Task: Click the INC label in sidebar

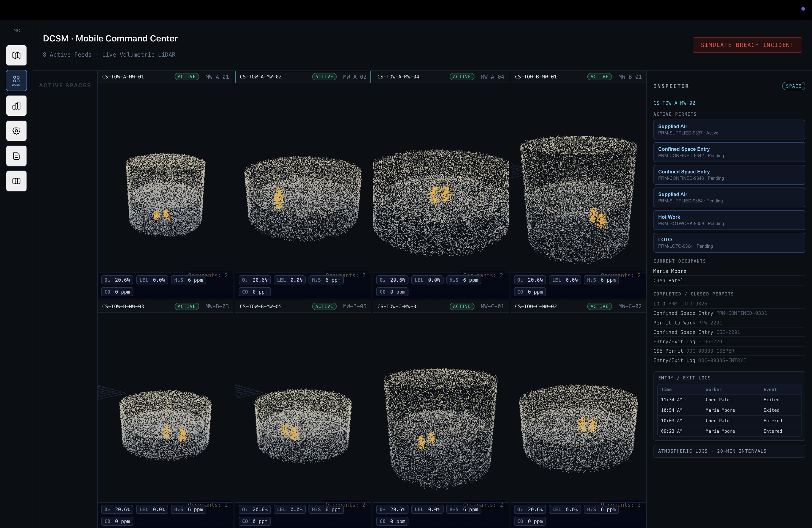Action: click(16, 30)
